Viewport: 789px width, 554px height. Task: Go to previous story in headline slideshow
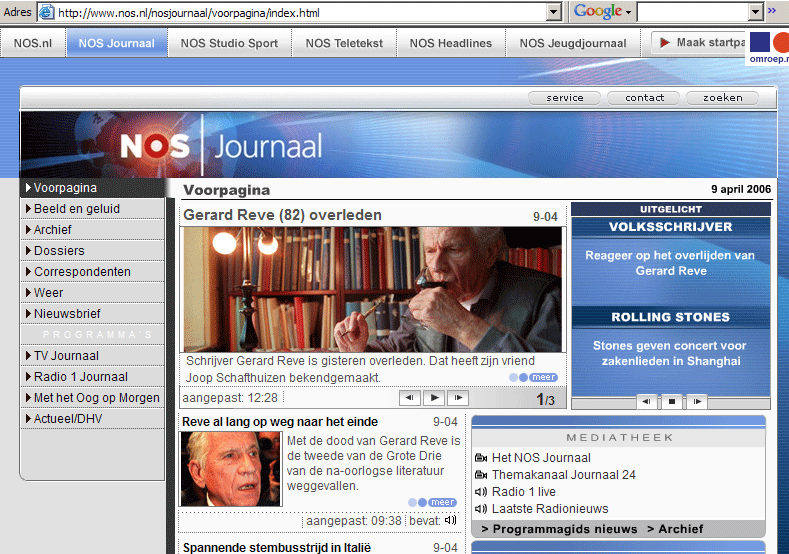[x=410, y=398]
